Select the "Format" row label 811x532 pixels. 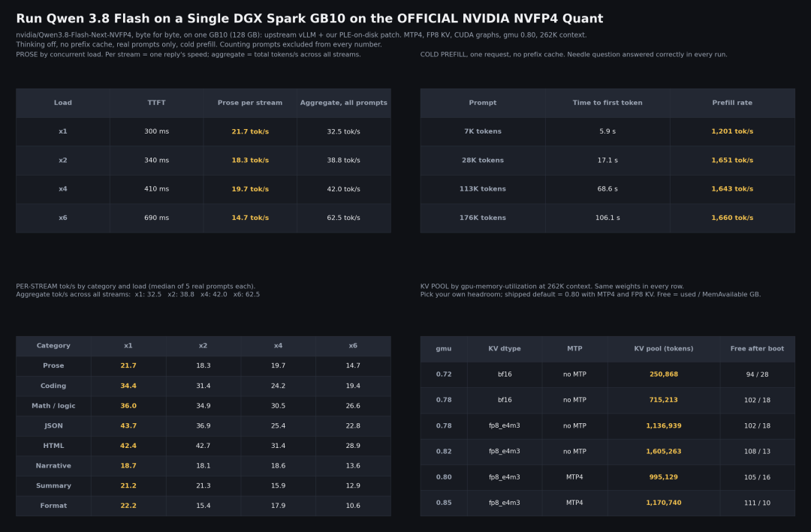tap(53, 506)
